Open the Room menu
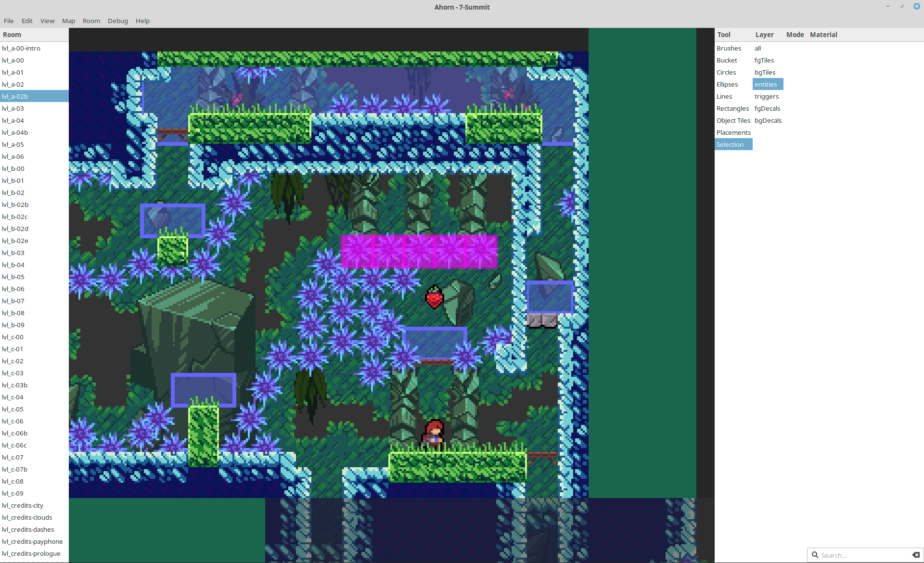 (x=91, y=21)
